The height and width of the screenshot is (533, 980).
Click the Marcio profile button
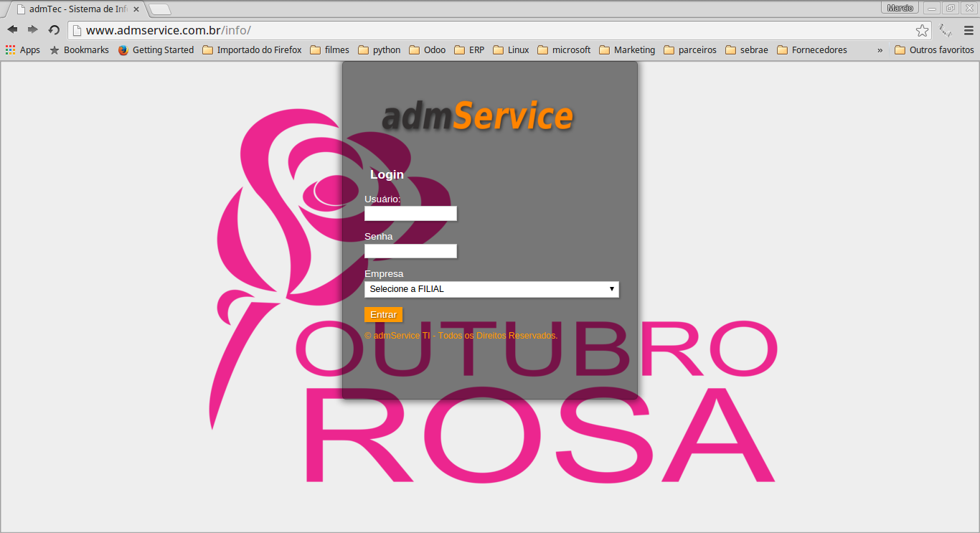coord(900,8)
